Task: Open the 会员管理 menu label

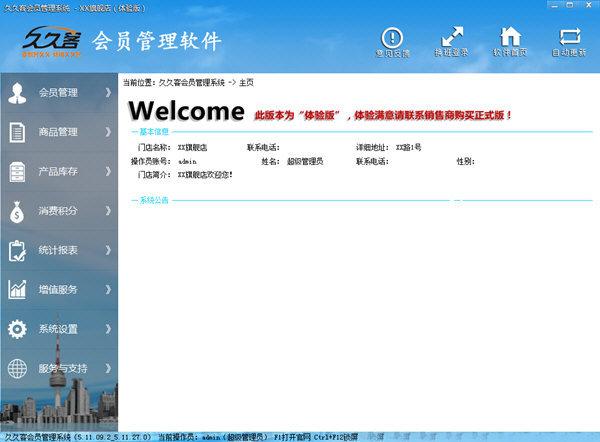Action: click(x=58, y=93)
